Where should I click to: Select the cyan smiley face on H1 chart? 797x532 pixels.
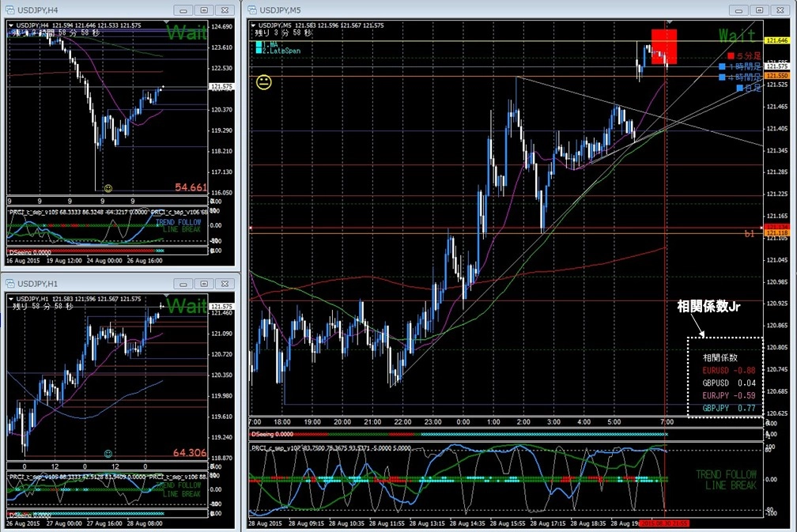pyautogui.click(x=108, y=453)
